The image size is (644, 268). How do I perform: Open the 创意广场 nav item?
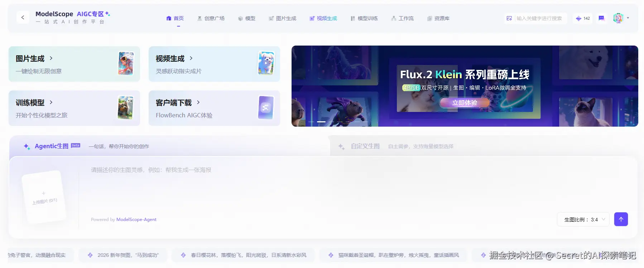[x=211, y=18]
